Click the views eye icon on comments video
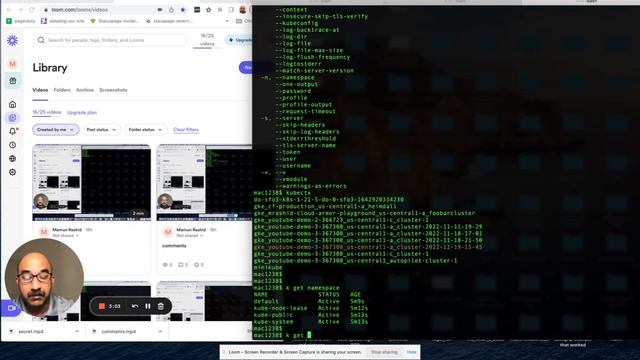 [165, 265]
